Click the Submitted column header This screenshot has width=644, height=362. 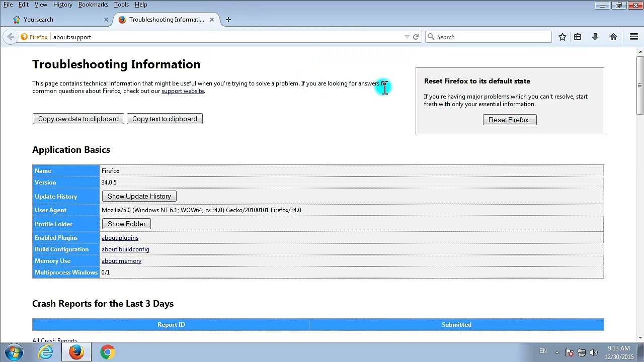[456, 325]
